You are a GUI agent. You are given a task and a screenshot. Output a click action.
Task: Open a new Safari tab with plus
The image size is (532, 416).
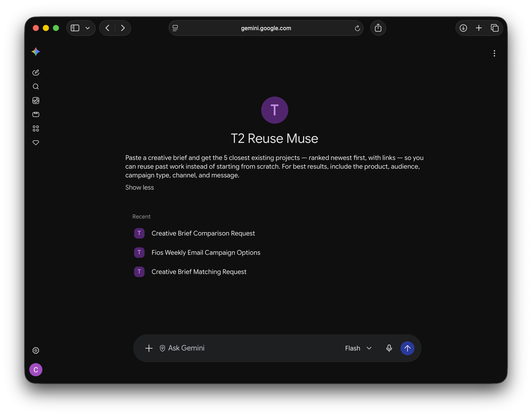(x=479, y=28)
